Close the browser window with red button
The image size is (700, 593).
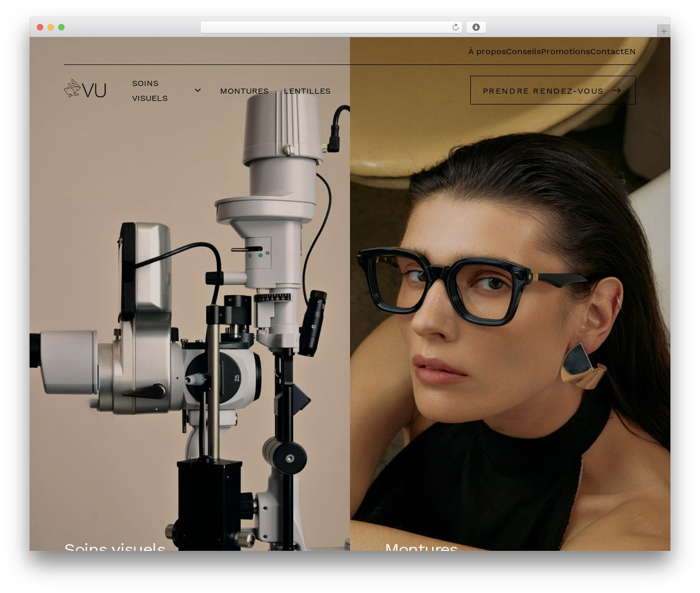[40, 27]
